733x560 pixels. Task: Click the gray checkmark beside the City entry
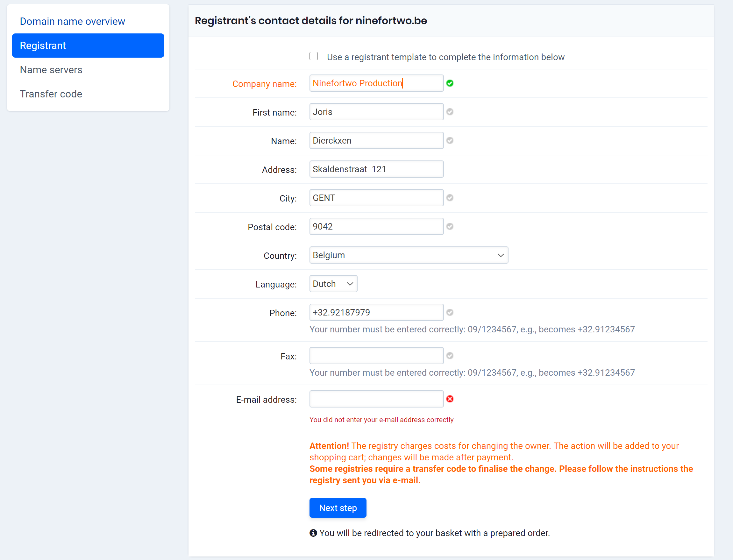pos(450,198)
